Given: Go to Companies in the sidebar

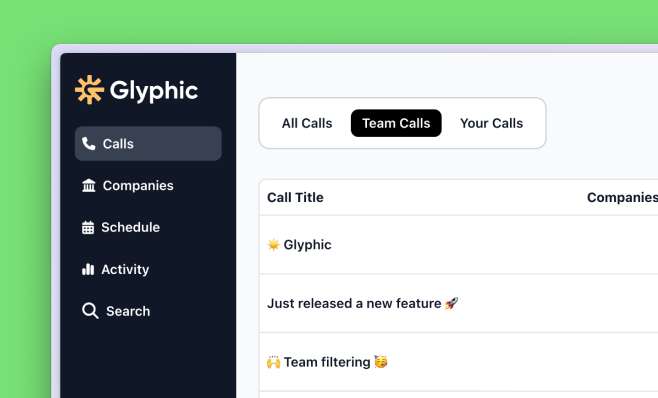Looking at the screenshot, I should (x=128, y=185).
